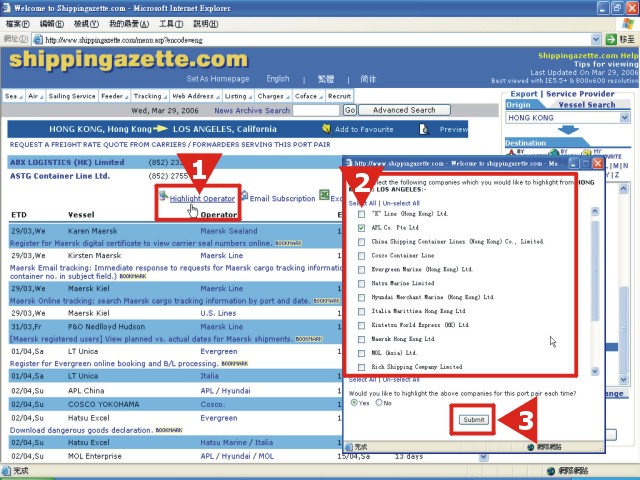Open the Web Address menu dropdown
The width and height of the screenshot is (640, 480).
[x=196, y=96]
